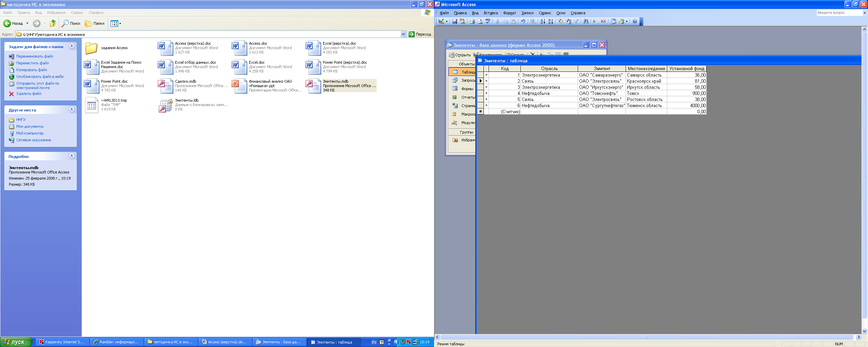868x347 pixels.
Task: Select the Отрасль column header
Action: (x=549, y=68)
